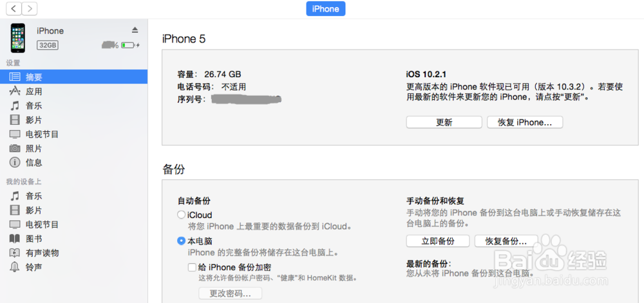The height and width of the screenshot is (303, 644).
Task: Click the 更改密码... button
Action: point(230,293)
